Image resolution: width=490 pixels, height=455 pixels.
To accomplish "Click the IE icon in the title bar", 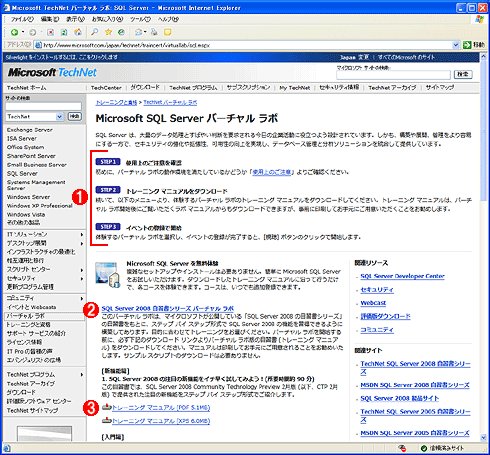I will 6,8.
